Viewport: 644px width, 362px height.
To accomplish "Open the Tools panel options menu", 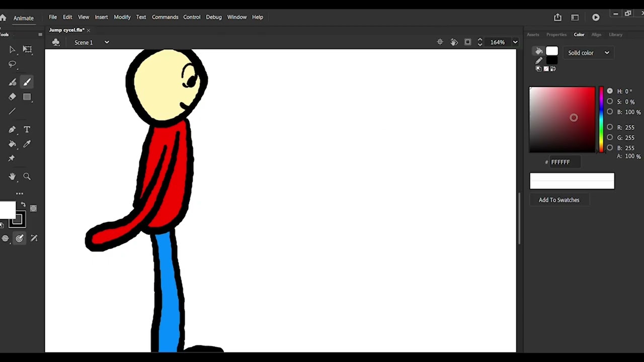I will [x=40, y=35].
